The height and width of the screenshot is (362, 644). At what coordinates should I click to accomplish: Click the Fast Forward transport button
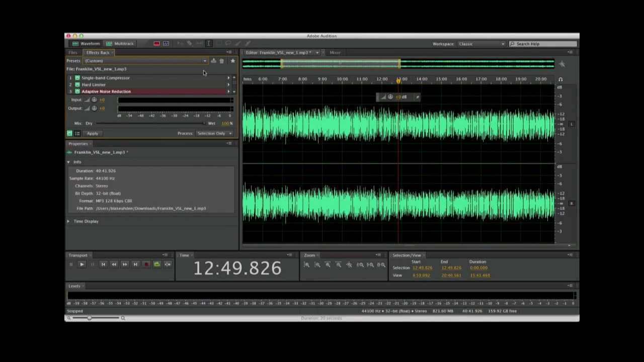125,264
